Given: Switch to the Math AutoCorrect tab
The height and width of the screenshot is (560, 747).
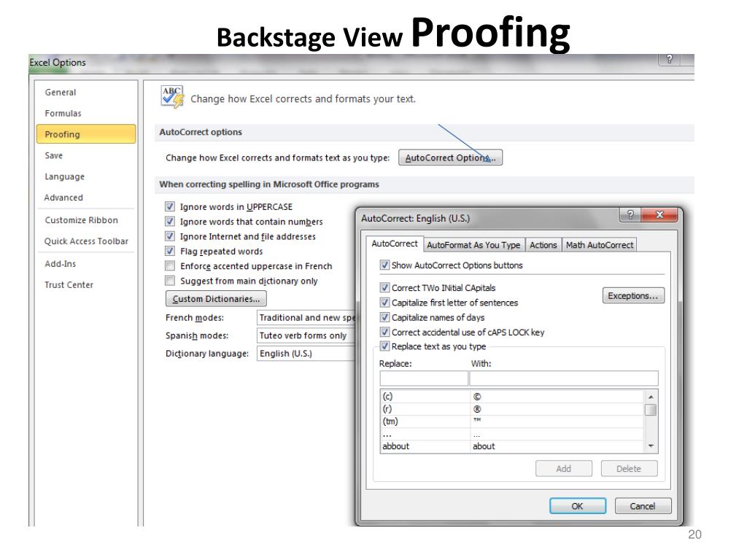Looking at the screenshot, I should (600, 245).
